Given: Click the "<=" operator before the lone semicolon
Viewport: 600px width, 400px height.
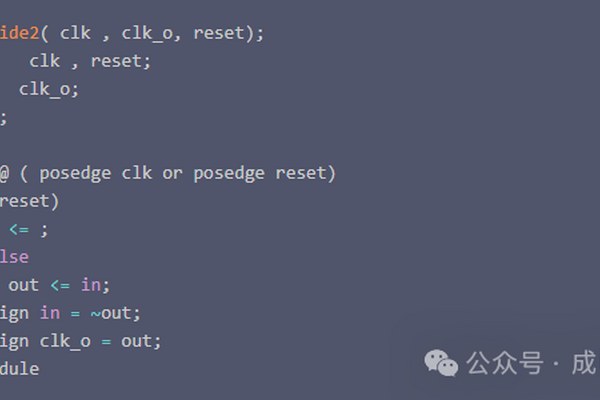Looking at the screenshot, I should tap(20, 229).
